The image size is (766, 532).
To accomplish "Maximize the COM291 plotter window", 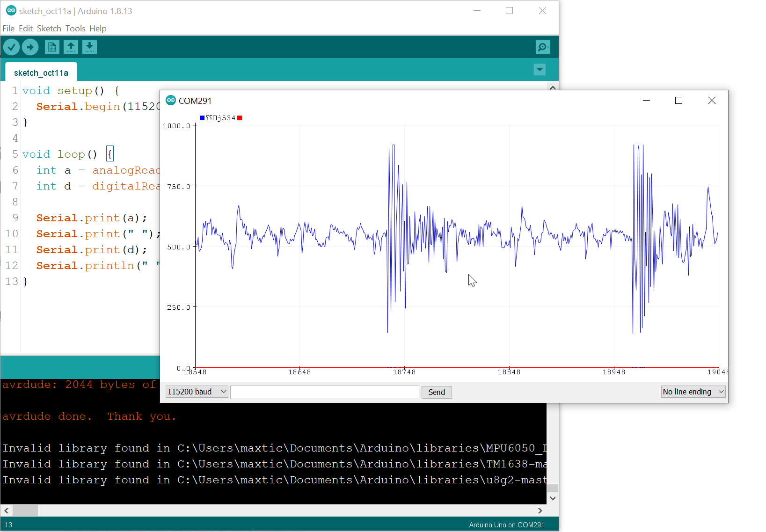I will [x=678, y=101].
